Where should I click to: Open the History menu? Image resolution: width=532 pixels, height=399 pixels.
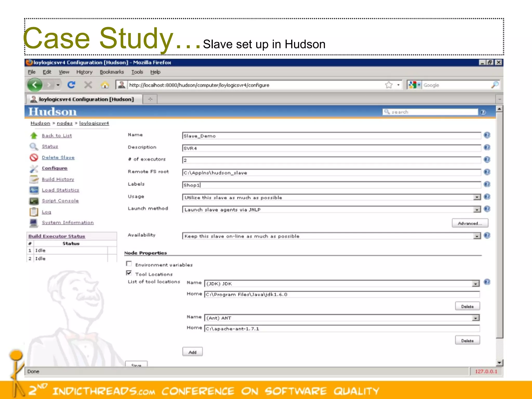pos(84,72)
